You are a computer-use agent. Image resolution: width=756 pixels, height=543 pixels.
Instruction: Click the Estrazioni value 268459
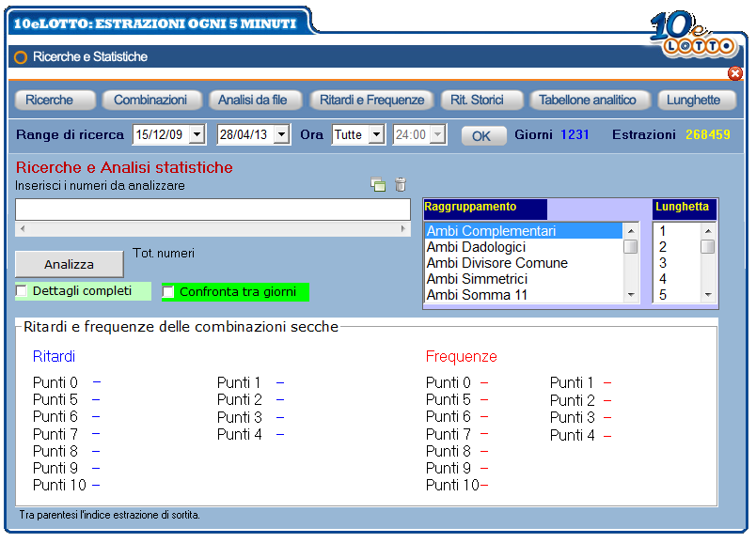708,134
